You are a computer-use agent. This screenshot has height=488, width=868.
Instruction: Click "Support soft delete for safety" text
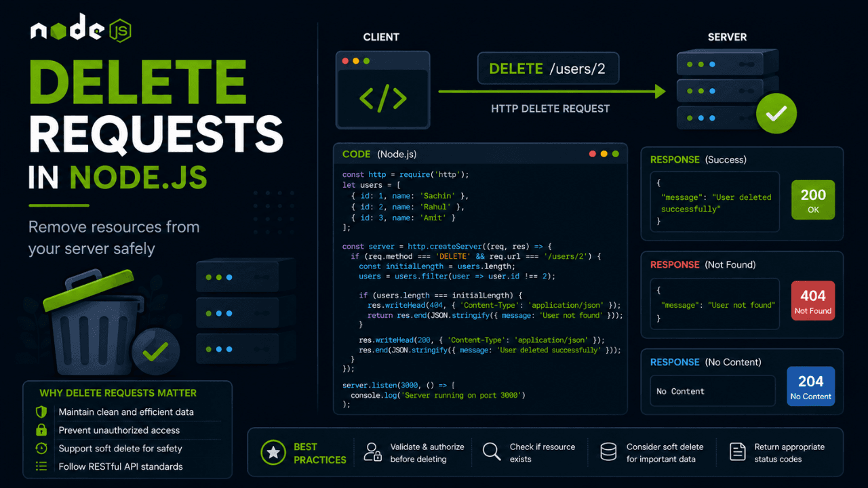[120, 449]
